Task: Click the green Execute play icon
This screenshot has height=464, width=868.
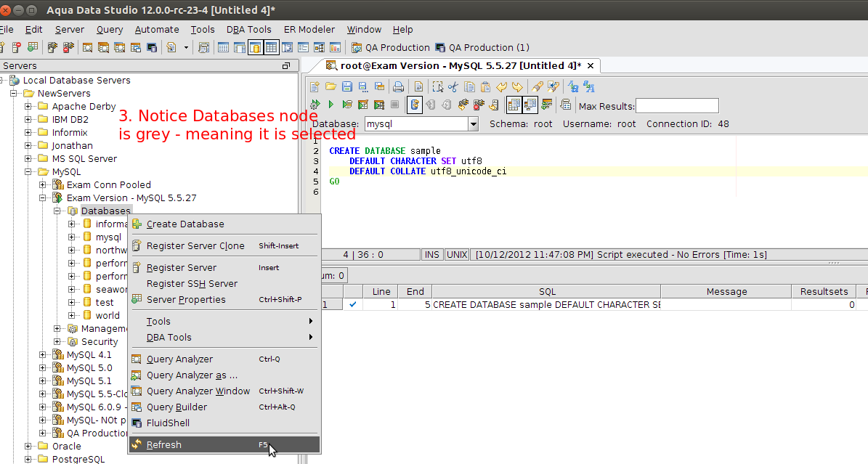Action: tap(331, 104)
